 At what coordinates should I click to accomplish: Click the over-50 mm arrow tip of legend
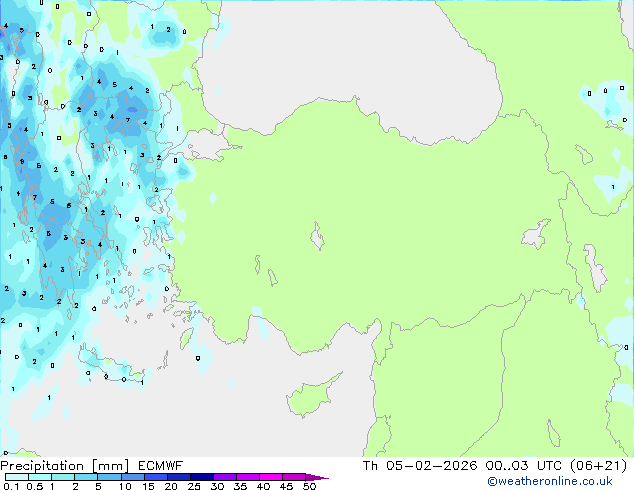[x=317, y=477]
